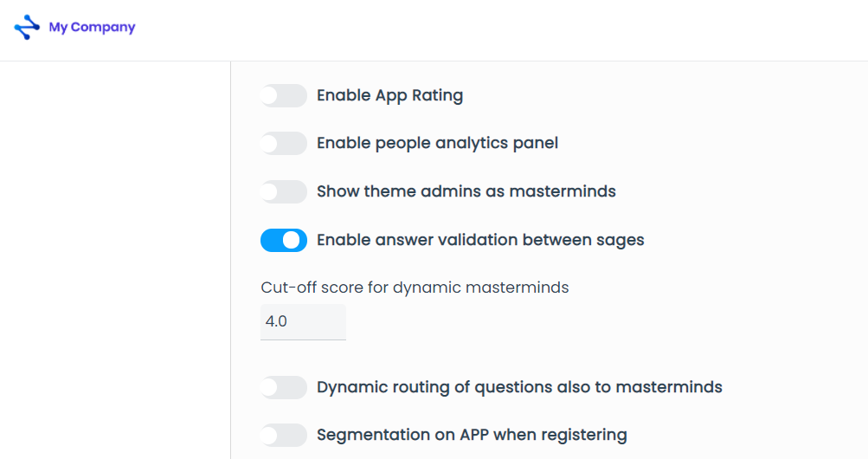Click the cut-off score input field
The image size is (868, 459).
(x=303, y=321)
